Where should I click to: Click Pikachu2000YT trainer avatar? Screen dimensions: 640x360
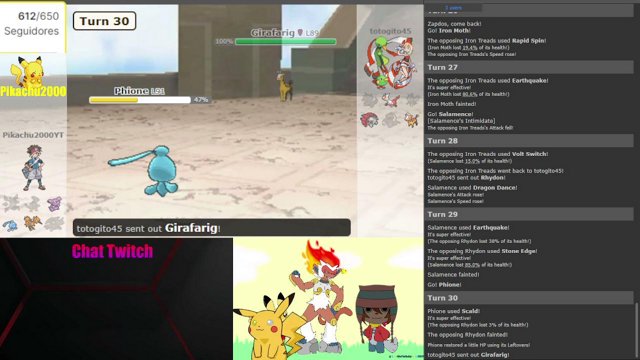pyautogui.click(x=34, y=168)
